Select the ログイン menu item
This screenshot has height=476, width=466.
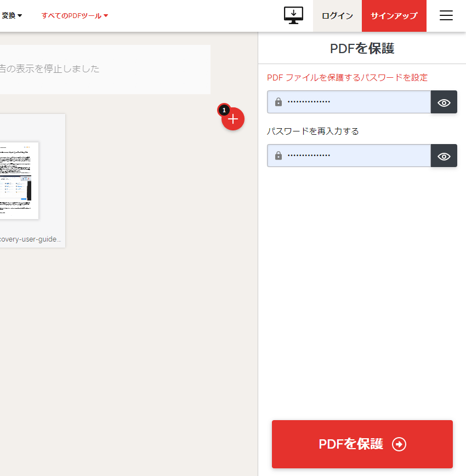click(337, 15)
